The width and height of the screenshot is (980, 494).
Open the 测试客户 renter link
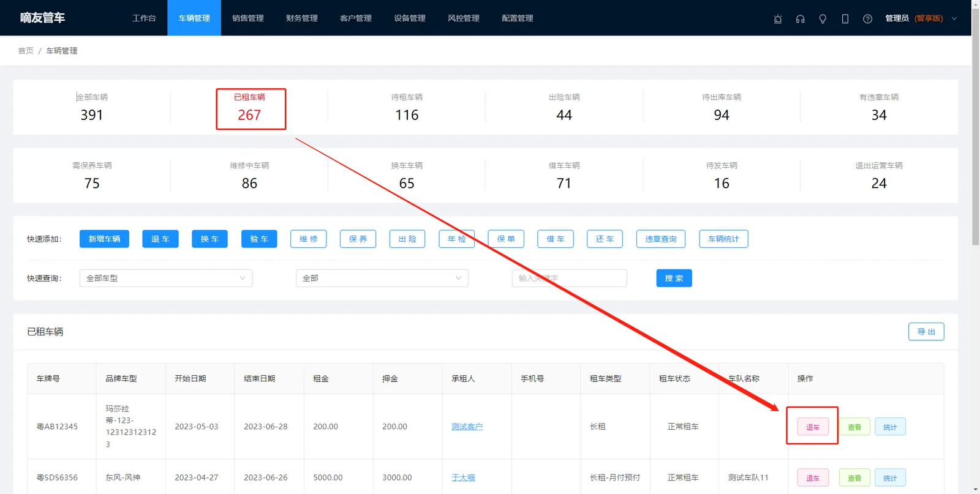coord(467,427)
